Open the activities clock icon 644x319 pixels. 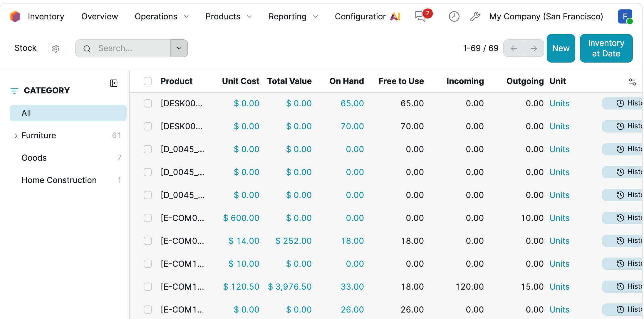pos(454,16)
